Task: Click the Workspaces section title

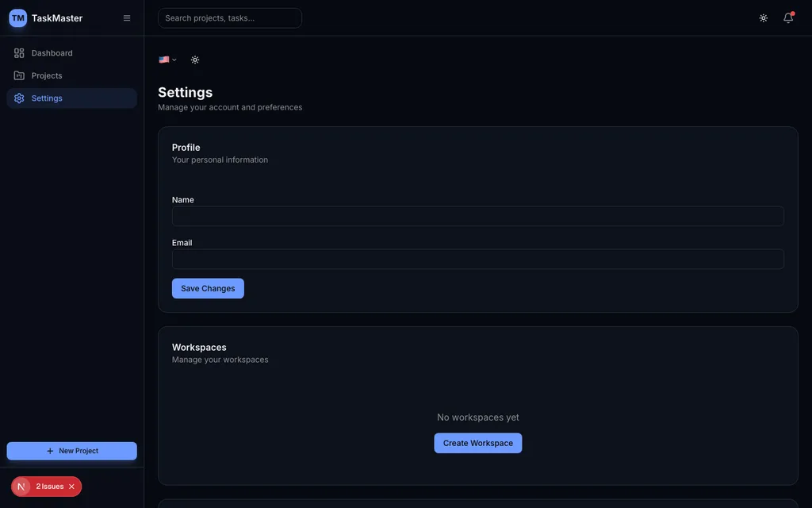Action: [x=199, y=348]
